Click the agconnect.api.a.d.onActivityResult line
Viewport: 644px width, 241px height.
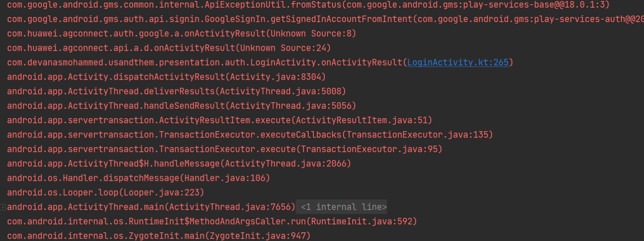pos(169,48)
